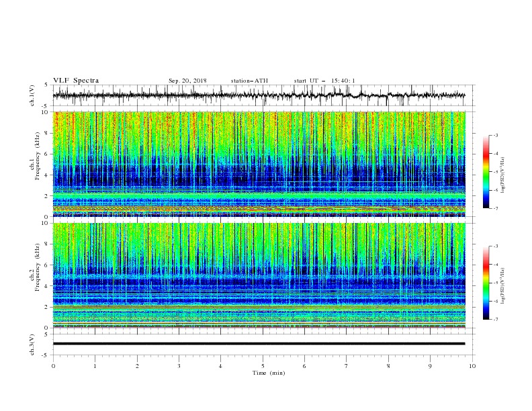This screenshot has width=532, height=411.
Task: Click the Time axis tick label "0"
Action: (53, 366)
